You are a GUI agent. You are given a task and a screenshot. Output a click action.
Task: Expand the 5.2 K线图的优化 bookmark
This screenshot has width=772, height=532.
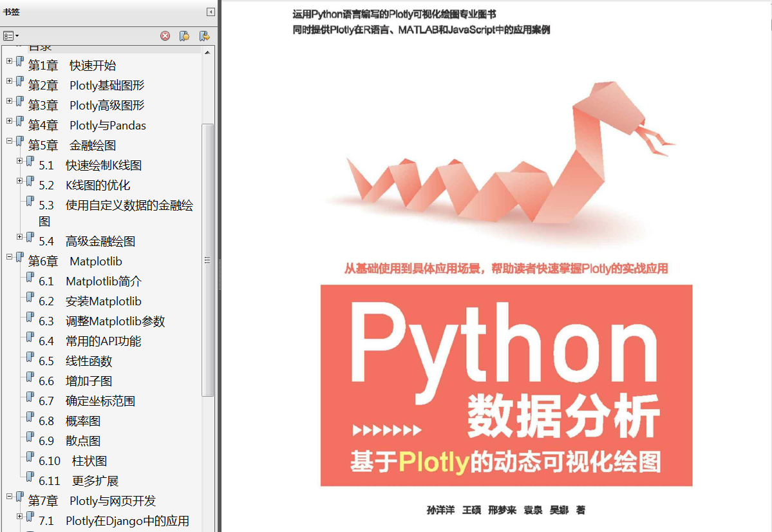[20, 181]
